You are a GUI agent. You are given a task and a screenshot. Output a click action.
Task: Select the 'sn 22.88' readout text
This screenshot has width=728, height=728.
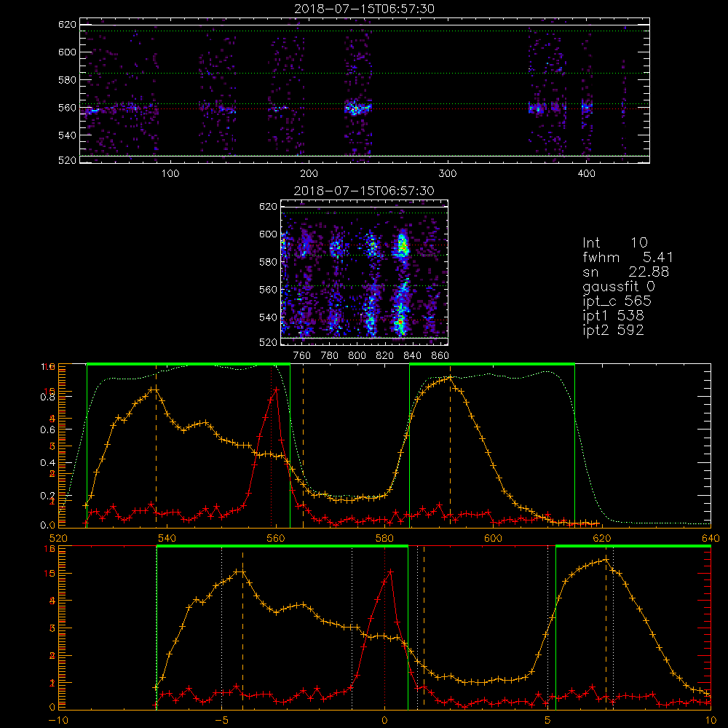click(x=626, y=272)
